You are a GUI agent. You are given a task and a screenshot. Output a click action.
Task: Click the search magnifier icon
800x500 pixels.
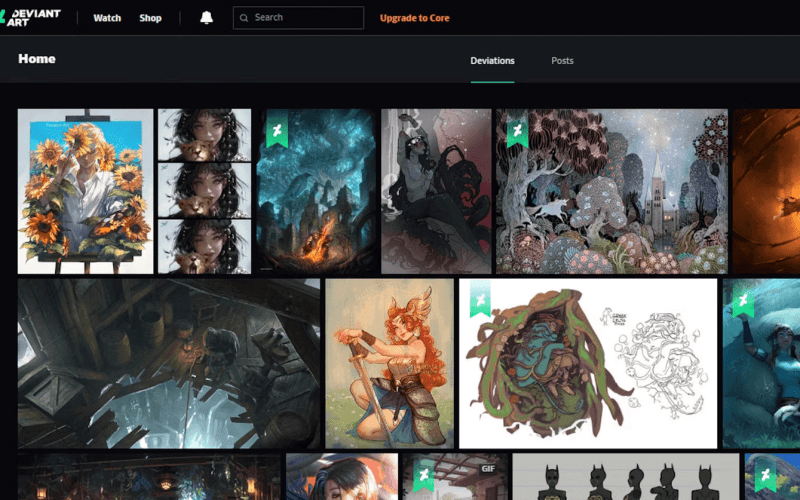point(244,18)
